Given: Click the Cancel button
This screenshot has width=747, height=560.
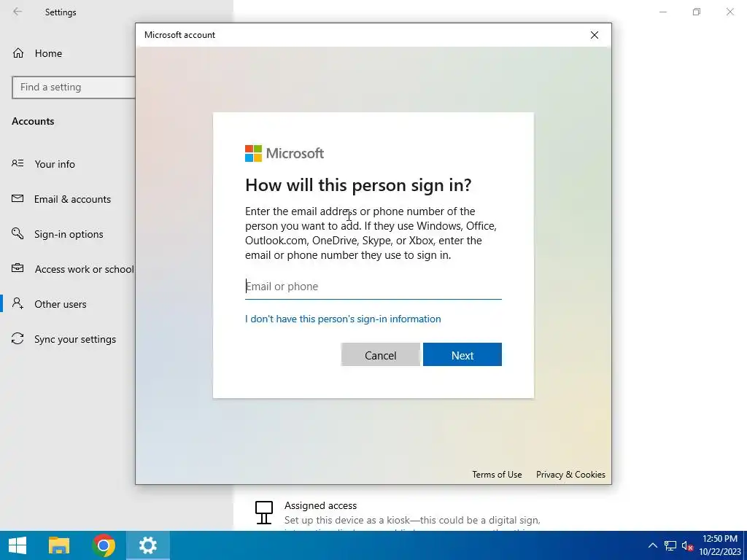Looking at the screenshot, I should pyautogui.click(x=380, y=355).
